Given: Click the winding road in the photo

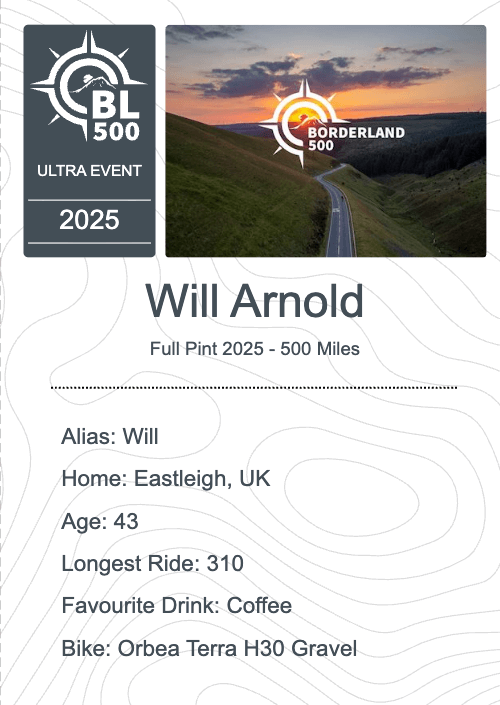Looking at the screenshot, I should [339, 216].
